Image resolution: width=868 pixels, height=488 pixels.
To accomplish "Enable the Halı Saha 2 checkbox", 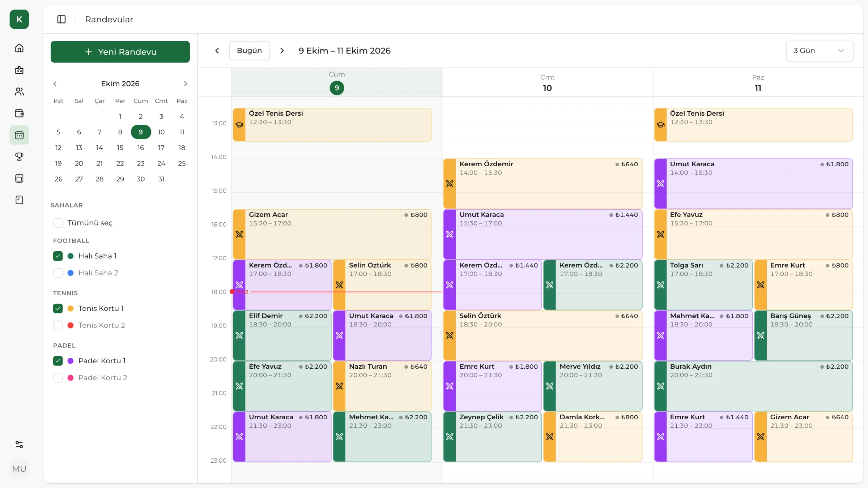I will coord(58,273).
